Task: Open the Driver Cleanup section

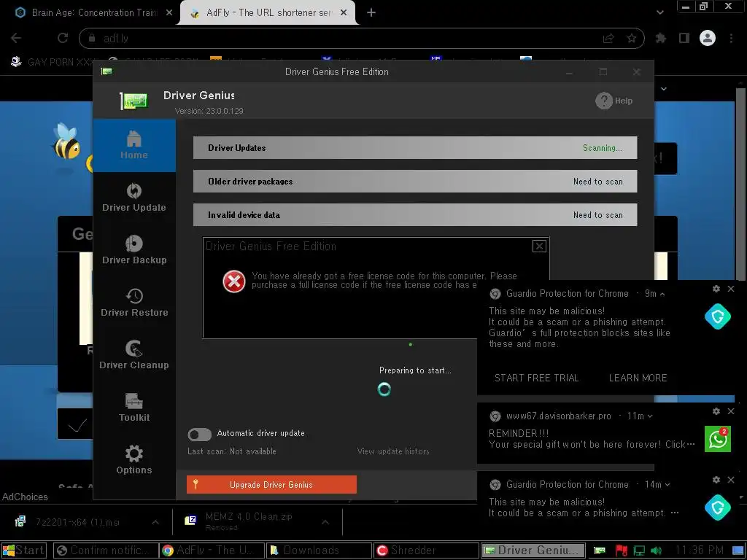Action: (134, 355)
